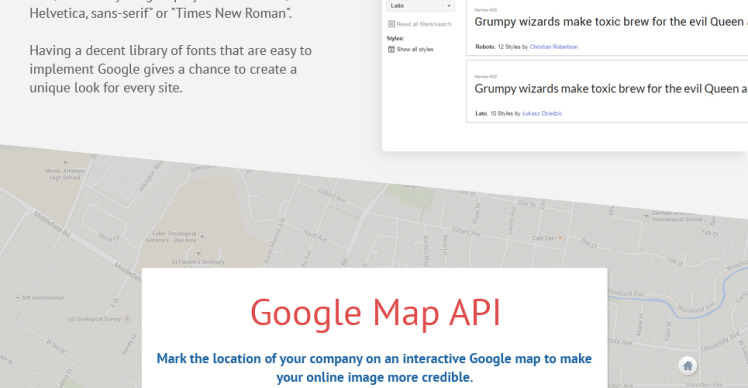Click the Google Map API heading
This screenshot has width=748, height=388.
pos(375,313)
